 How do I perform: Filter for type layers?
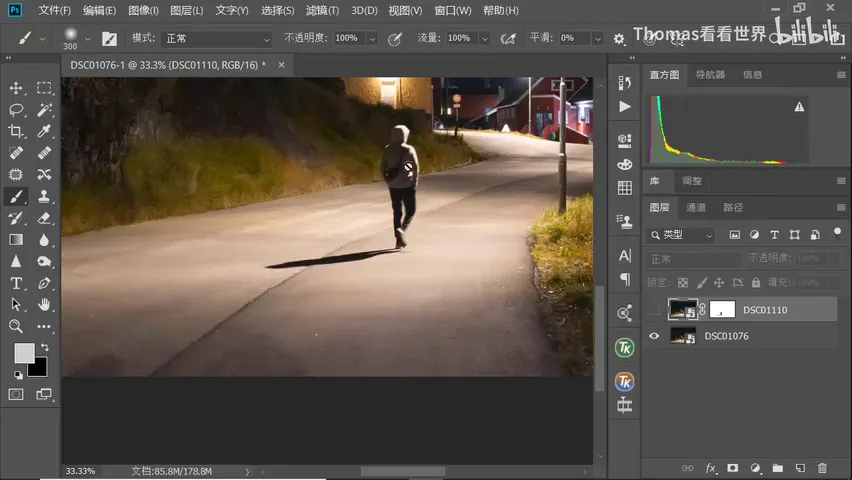click(x=774, y=235)
